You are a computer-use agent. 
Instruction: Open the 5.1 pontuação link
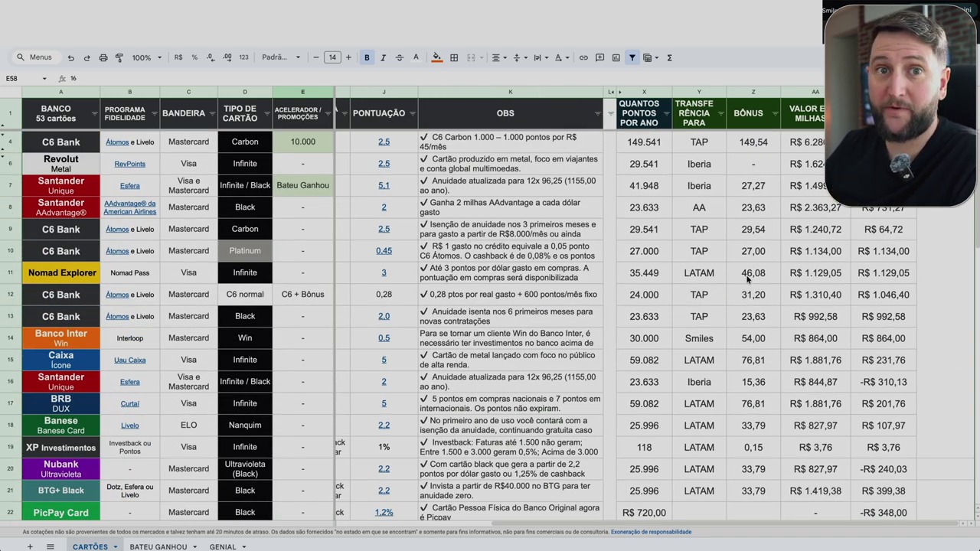[384, 185]
